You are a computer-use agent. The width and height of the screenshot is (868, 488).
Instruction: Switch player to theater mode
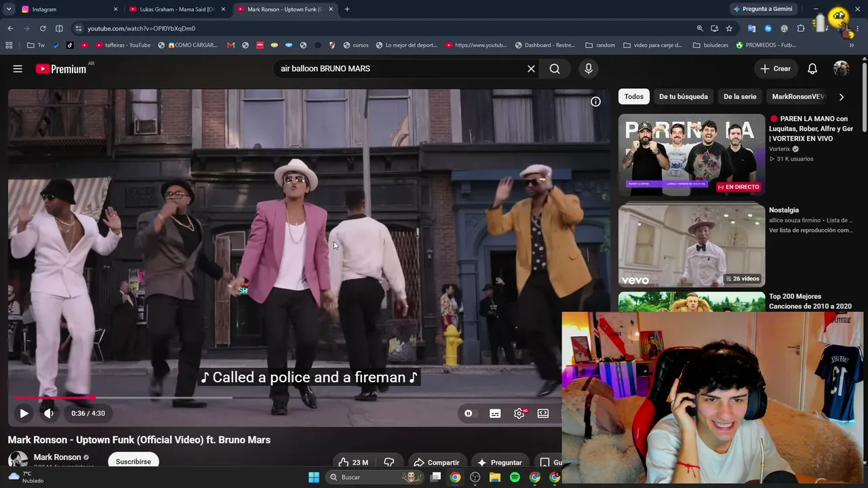click(543, 413)
